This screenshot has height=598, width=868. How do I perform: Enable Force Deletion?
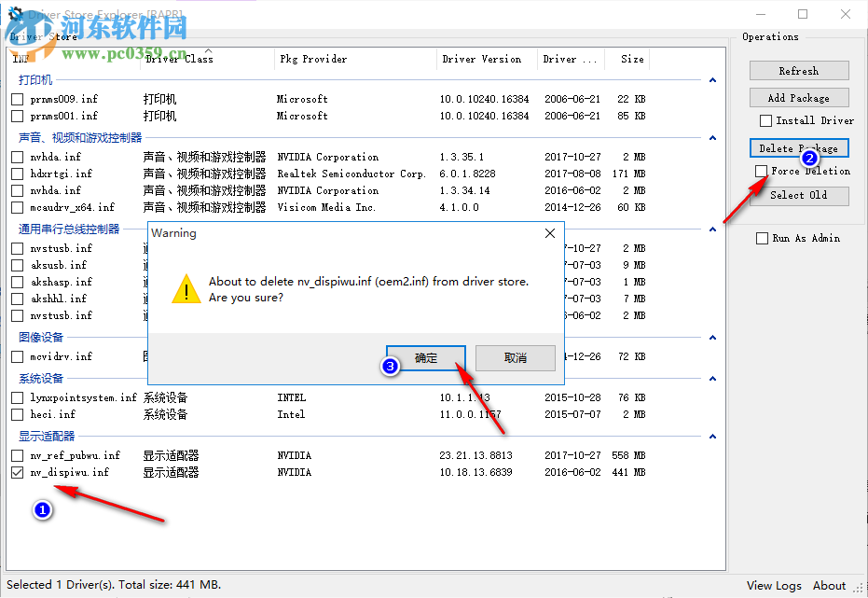tap(762, 171)
